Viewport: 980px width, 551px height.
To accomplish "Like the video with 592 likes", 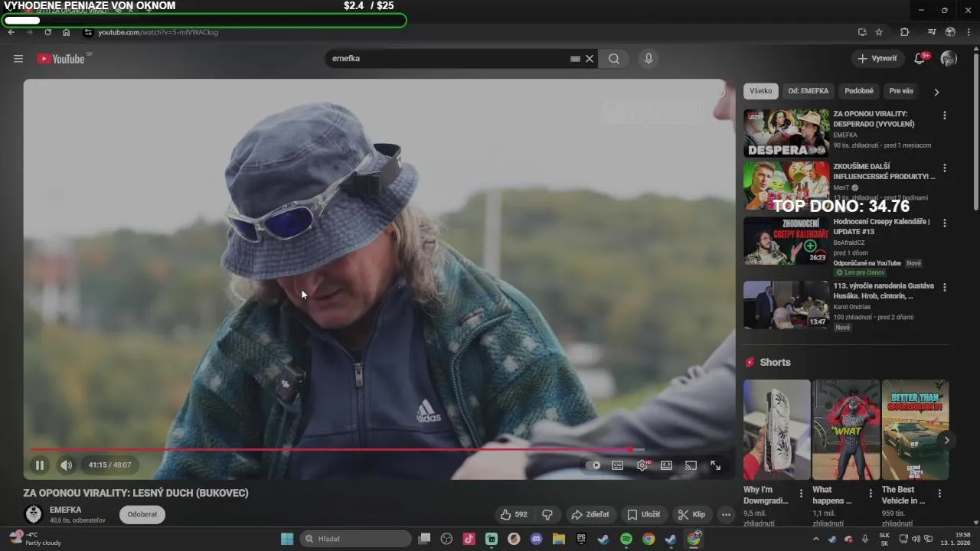I will (514, 514).
